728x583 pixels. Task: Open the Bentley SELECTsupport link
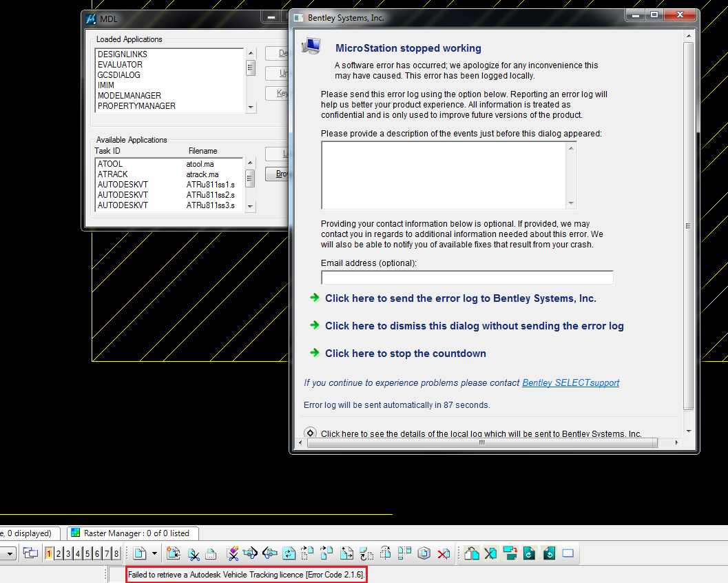click(570, 382)
